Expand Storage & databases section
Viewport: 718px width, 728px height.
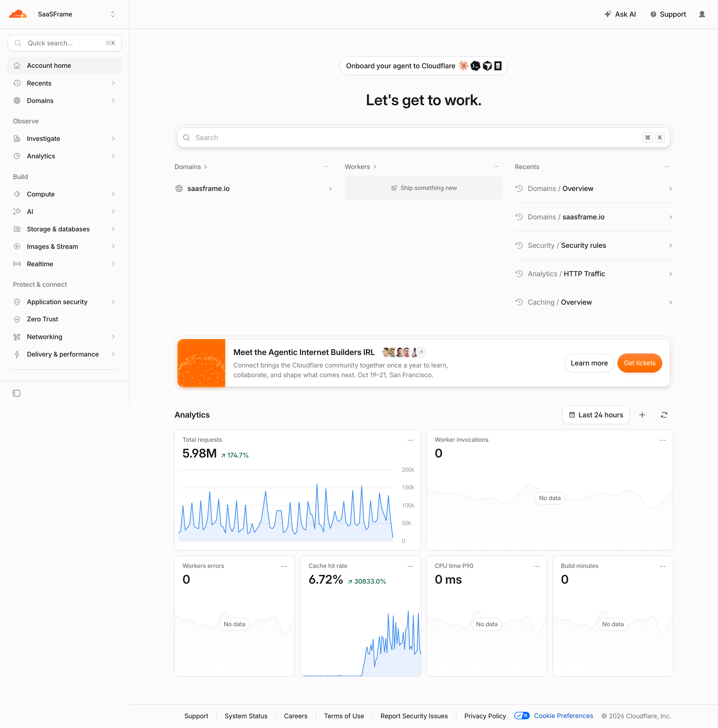64,229
